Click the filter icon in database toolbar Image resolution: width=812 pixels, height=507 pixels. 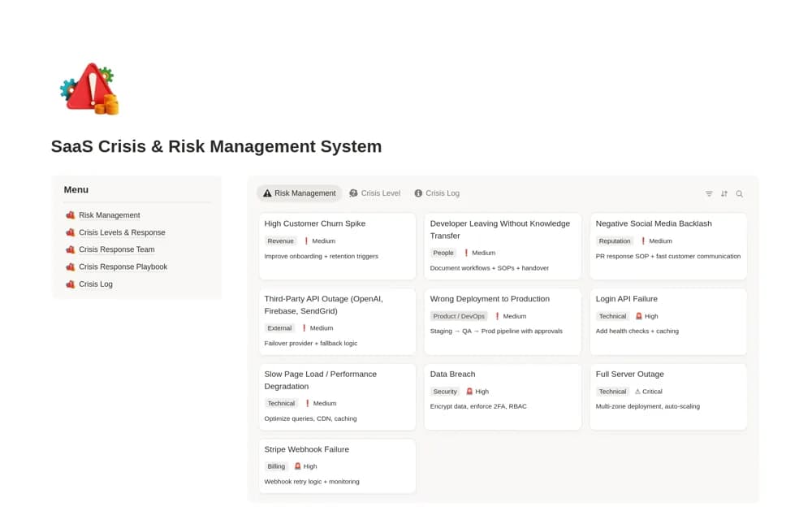(x=708, y=194)
